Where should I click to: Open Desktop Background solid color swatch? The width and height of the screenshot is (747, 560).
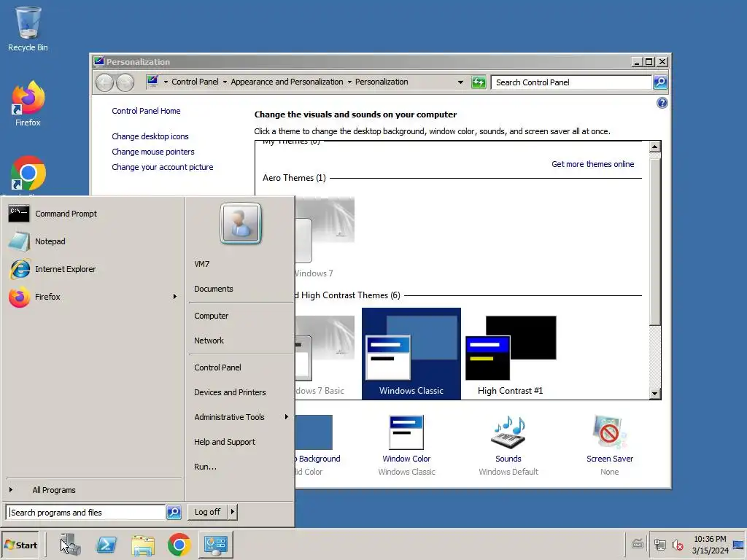[x=314, y=432]
